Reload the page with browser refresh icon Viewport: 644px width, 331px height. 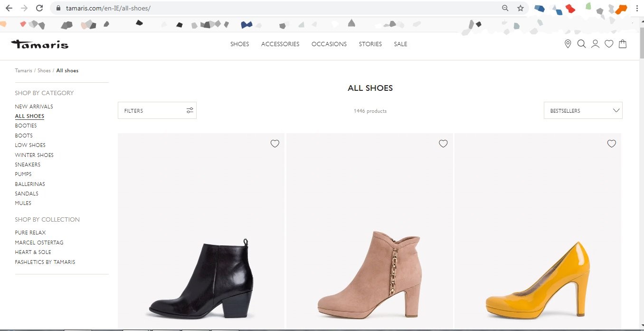(x=39, y=8)
